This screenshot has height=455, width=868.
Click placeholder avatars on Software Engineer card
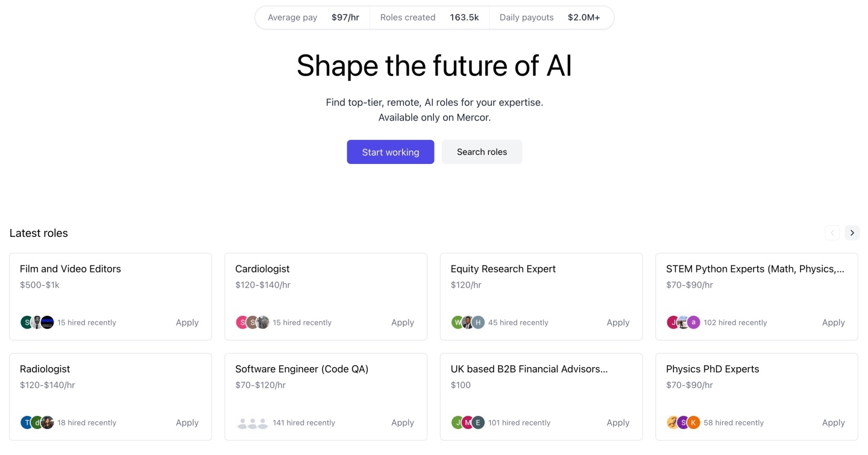(253, 423)
